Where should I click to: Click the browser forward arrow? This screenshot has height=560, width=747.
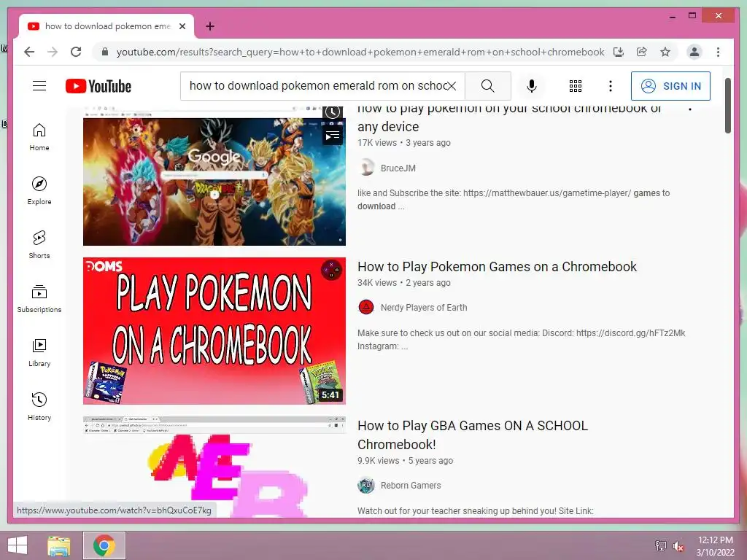tap(53, 52)
